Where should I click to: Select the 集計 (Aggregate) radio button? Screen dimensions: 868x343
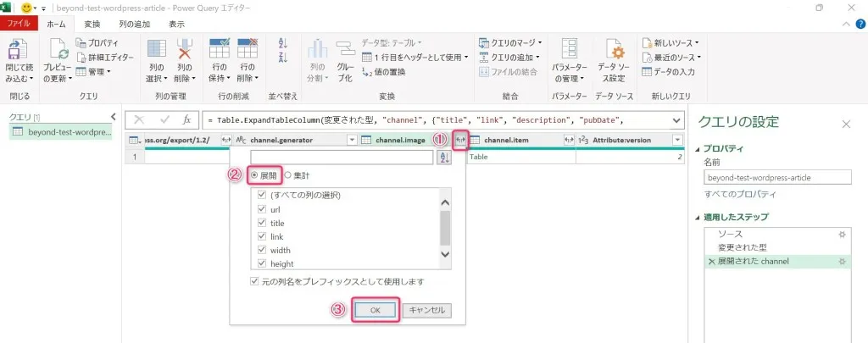pyautogui.click(x=287, y=175)
